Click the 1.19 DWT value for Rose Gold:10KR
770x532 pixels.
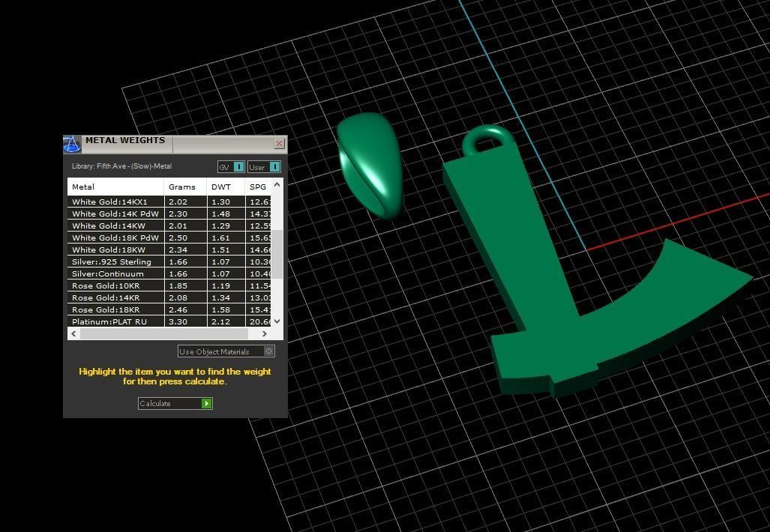click(220, 285)
